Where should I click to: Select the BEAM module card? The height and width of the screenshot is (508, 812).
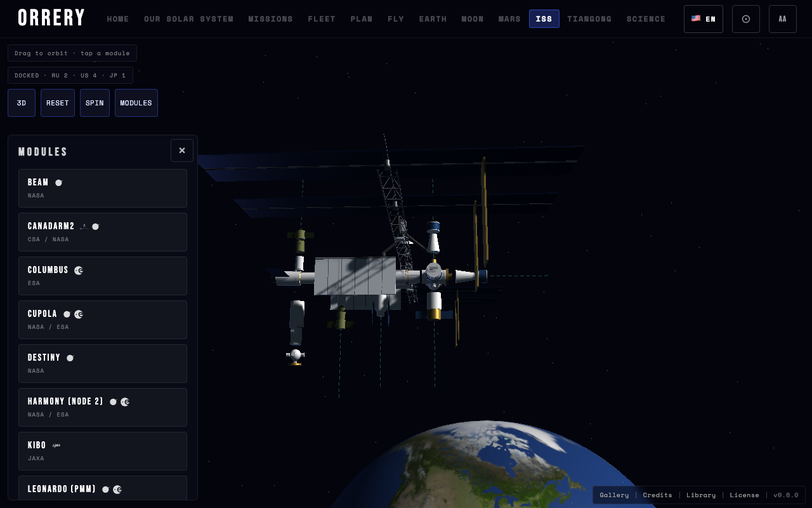click(x=103, y=188)
